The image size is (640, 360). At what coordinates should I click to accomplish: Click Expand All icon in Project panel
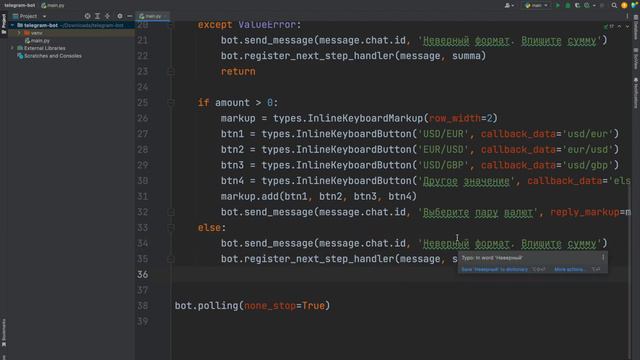click(98, 16)
